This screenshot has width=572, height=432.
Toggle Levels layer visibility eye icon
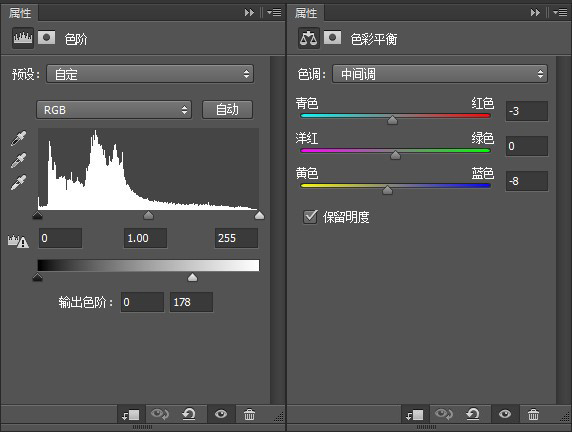click(221, 414)
